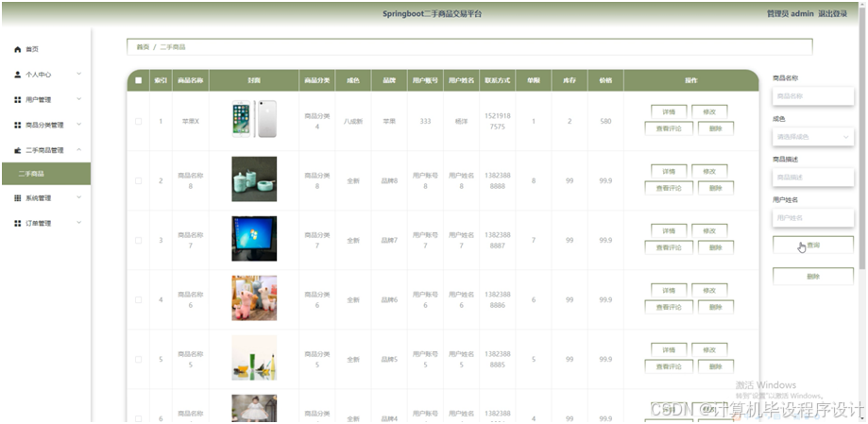Viewport: 868px width, 424px height.
Task: Click the grid icon beside 订单管理
Action: (x=18, y=223)
